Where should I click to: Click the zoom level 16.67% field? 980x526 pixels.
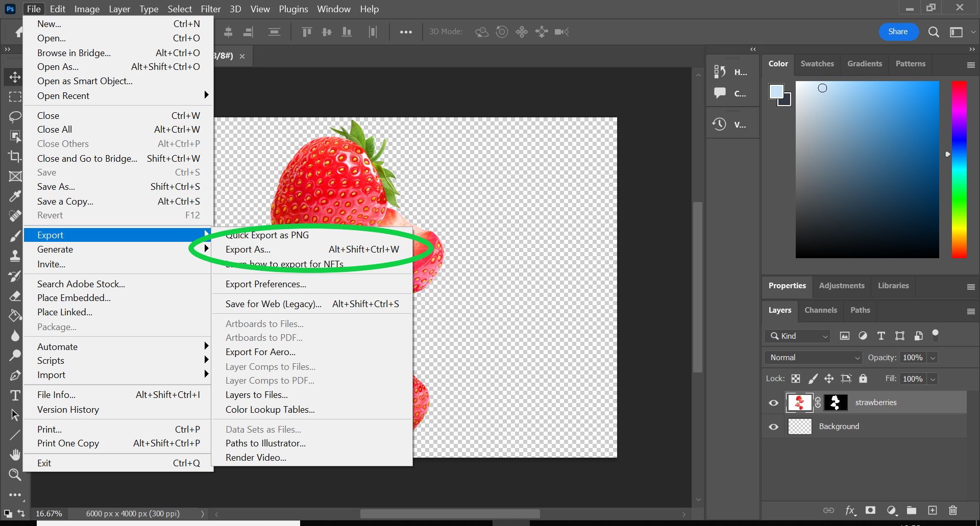[x=49, y=514]
